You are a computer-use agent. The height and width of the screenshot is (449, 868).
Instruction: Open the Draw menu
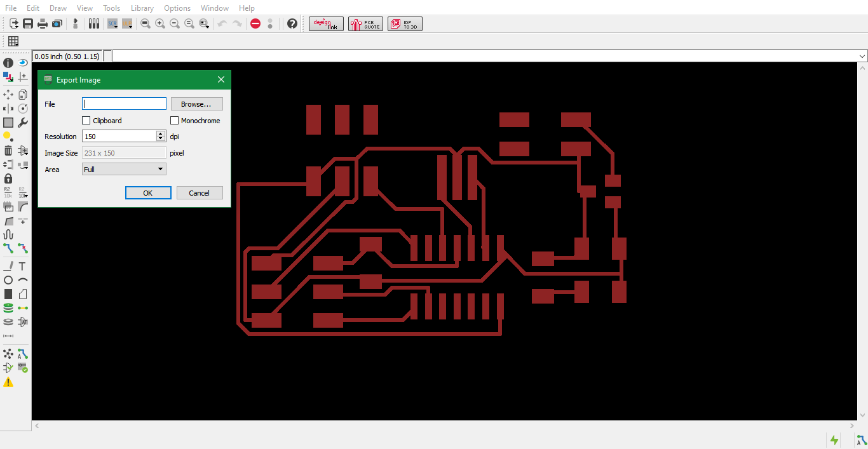pos(58,8)
